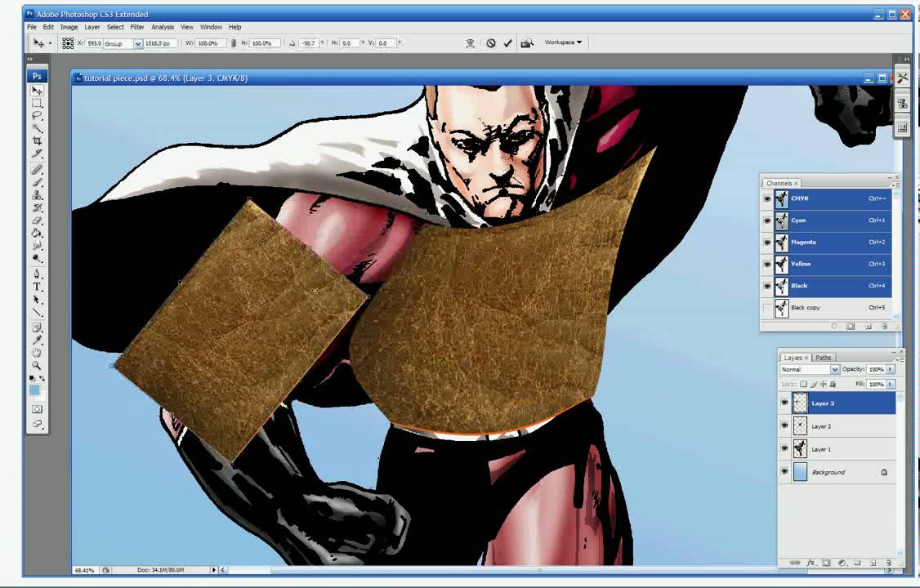Select the Zoom tool
This screenshot has height=588, width=920.
click(x=37, y=365)
